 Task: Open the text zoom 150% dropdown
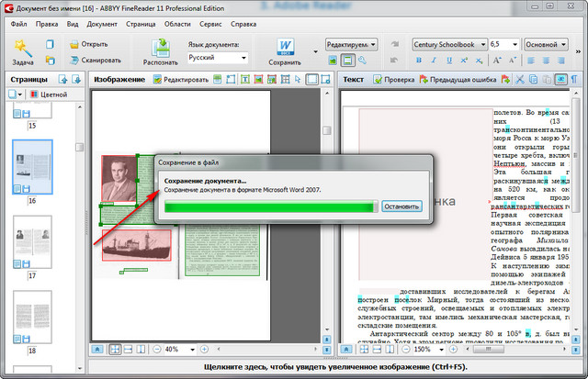click(x=429, y=350)
